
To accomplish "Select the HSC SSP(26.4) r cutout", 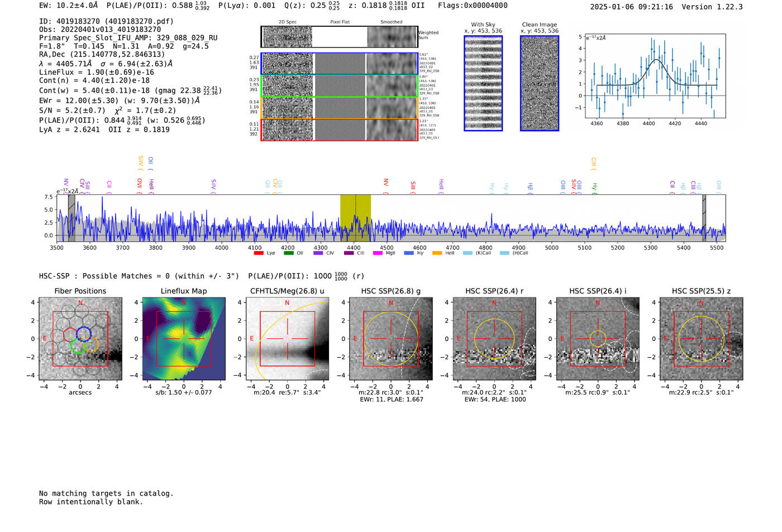I will (494, 339).
